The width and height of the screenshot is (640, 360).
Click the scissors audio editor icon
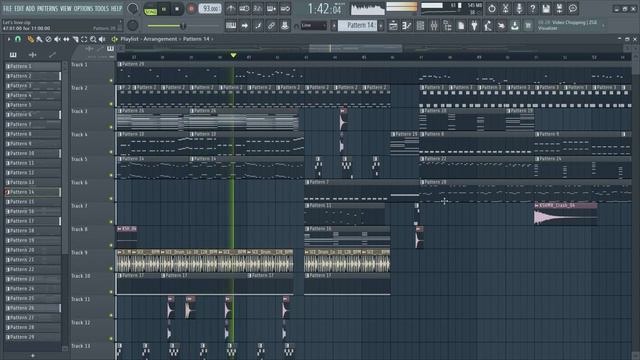click(x=505, y=8)
